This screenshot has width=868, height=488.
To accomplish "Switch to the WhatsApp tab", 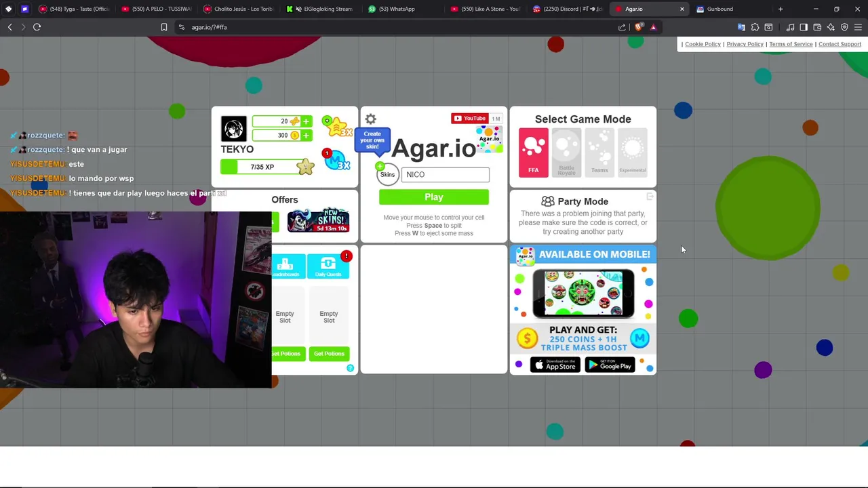I will [403, 9].
